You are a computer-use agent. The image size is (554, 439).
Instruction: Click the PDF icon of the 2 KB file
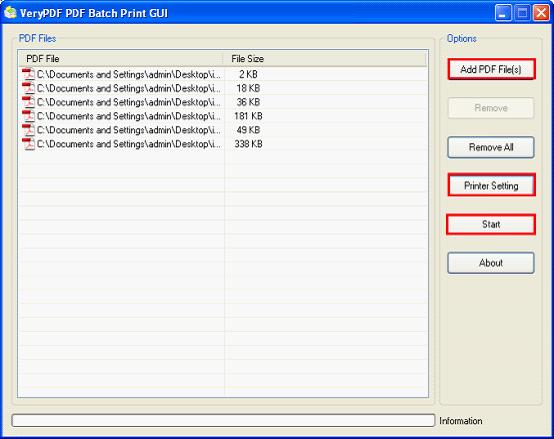click(x=28, y=75)
